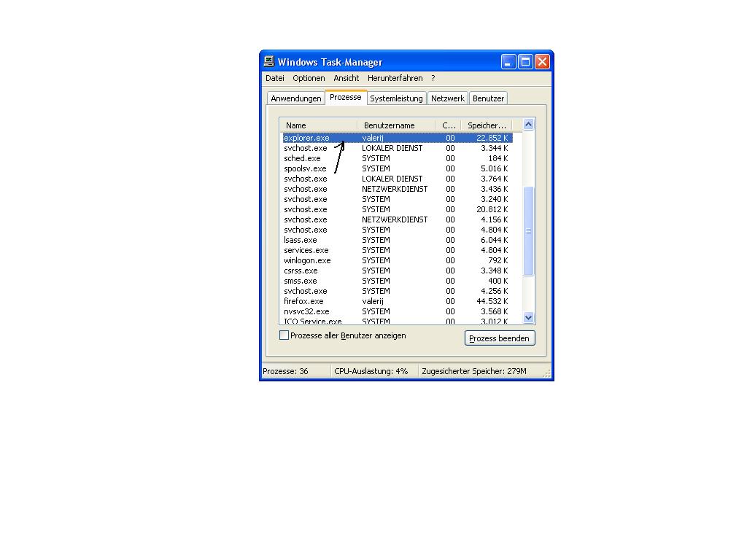Click the Prozess beenden button
The width and height of the screenshot is (747, 560).
point(500,338)
